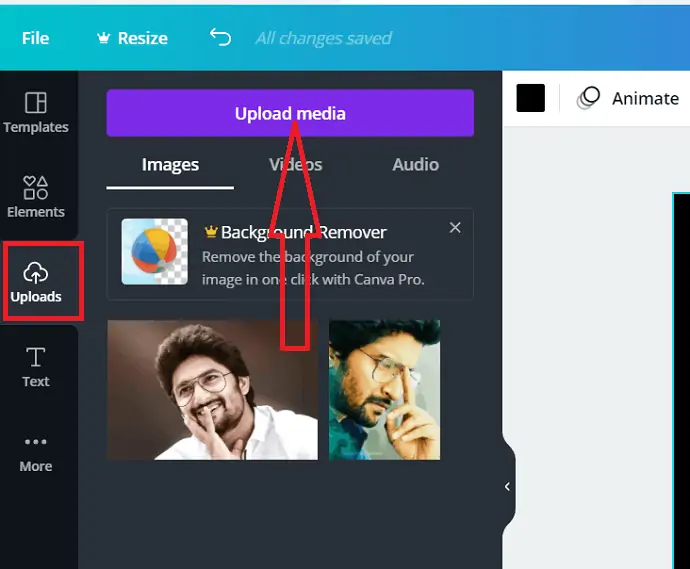
Task: Switch to the Audio tab
Action: (x=415, y=165)
